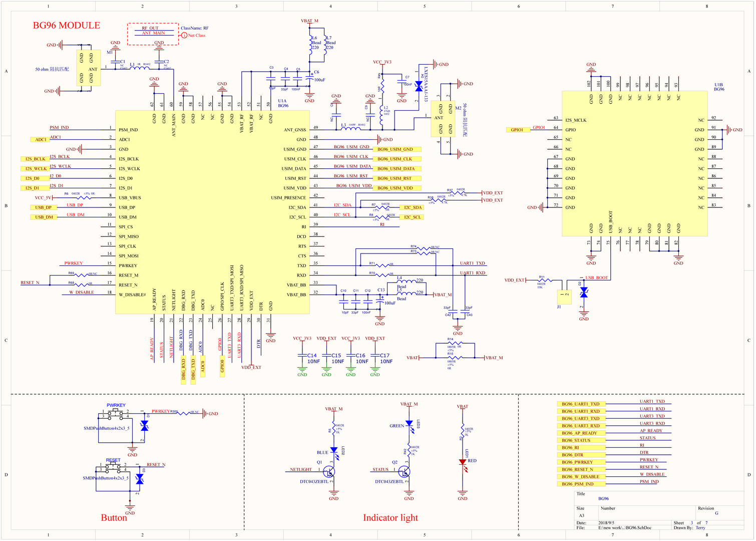The width and height of the screenshot is (756, 541).
Task: Select the C13 100uF capacitor
Action: (x=380, y=303)
